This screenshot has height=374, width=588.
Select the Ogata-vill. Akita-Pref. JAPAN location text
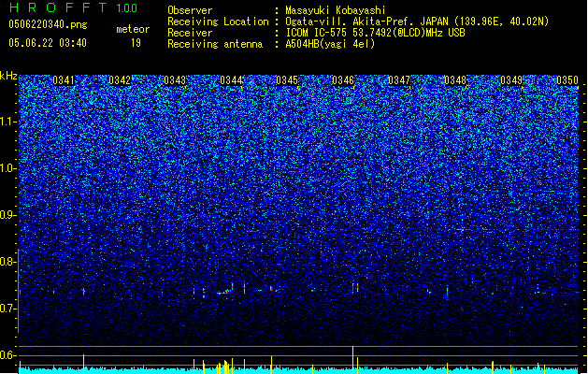pyautogui.click(x=417, y=22)
